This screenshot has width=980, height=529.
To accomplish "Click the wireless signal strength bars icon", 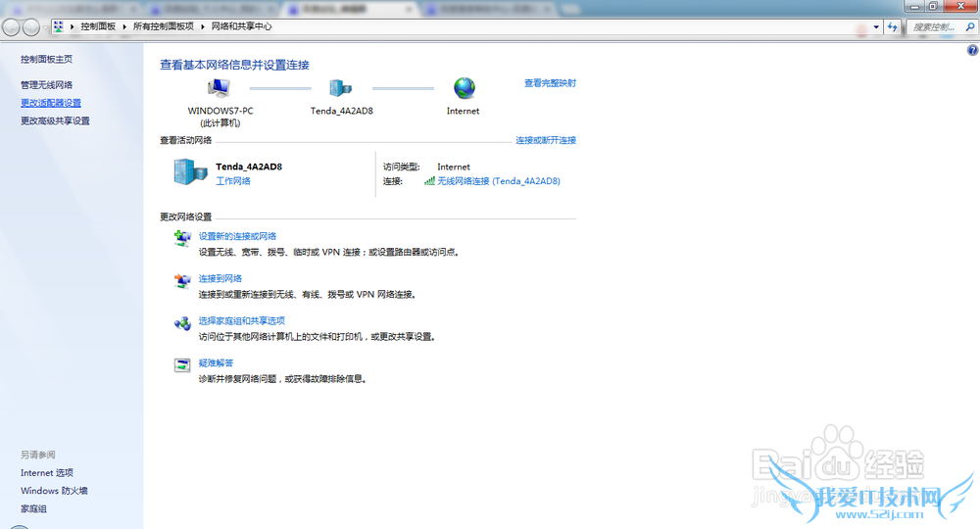I will (x=429, y=181).
